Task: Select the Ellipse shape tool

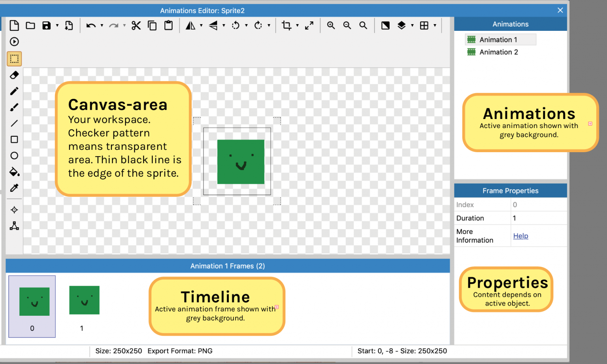Action: [x=14, y=156]
